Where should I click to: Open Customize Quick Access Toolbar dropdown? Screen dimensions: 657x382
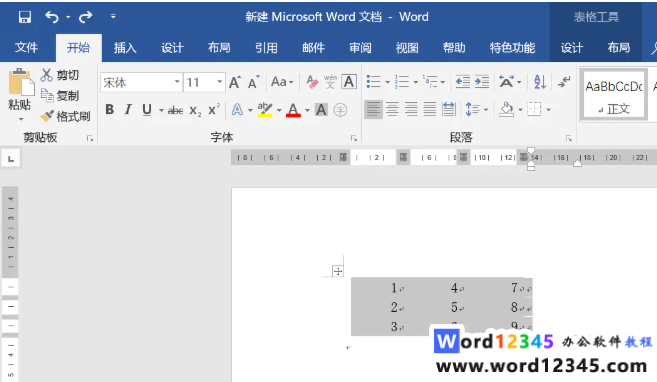(113, 16)
